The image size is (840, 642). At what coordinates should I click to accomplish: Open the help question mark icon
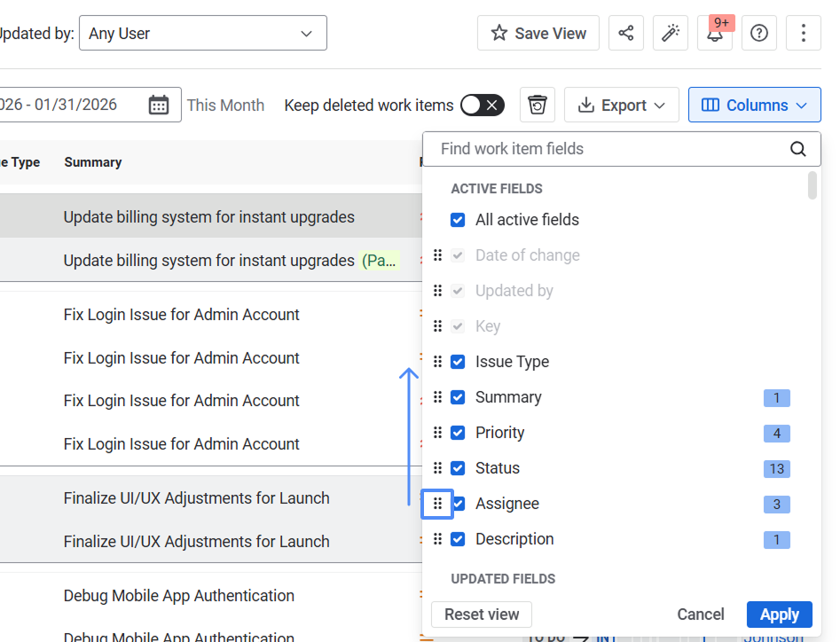click(x=759, y=34)
